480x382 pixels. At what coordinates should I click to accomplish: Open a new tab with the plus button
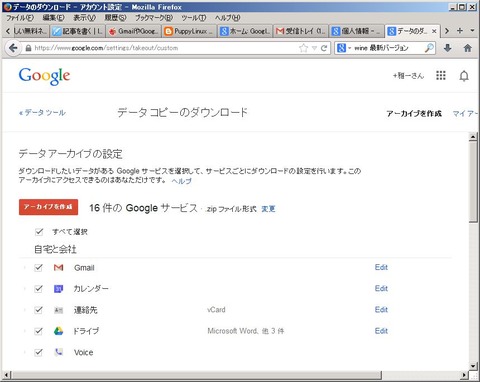460,31
